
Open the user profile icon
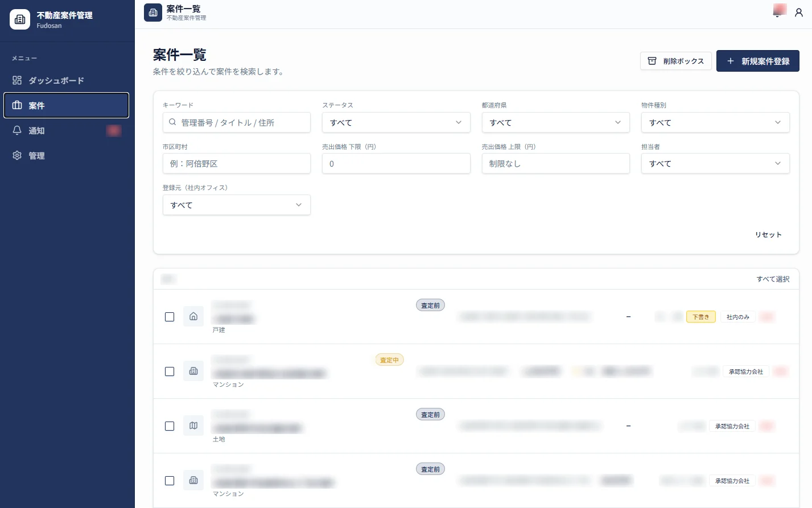(x=799, y=13)
